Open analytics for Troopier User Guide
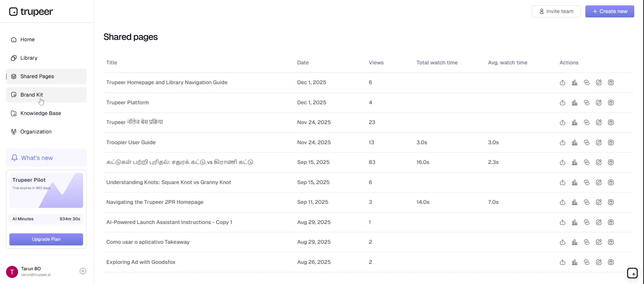This screenshot has height=284, width=644. point(575,143)
